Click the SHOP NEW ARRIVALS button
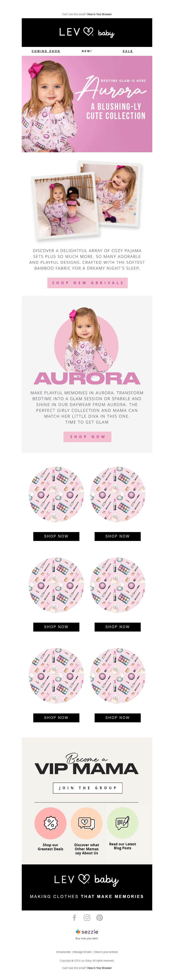The height and width of the screenshot is (980, 174). 87,283
